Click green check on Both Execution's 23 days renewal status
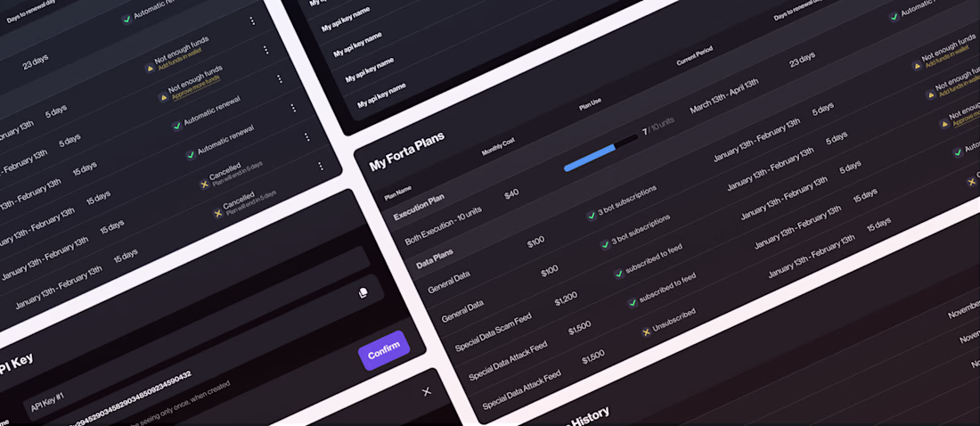The width and height of the screenshot is (980, 426). pos(894,17)
